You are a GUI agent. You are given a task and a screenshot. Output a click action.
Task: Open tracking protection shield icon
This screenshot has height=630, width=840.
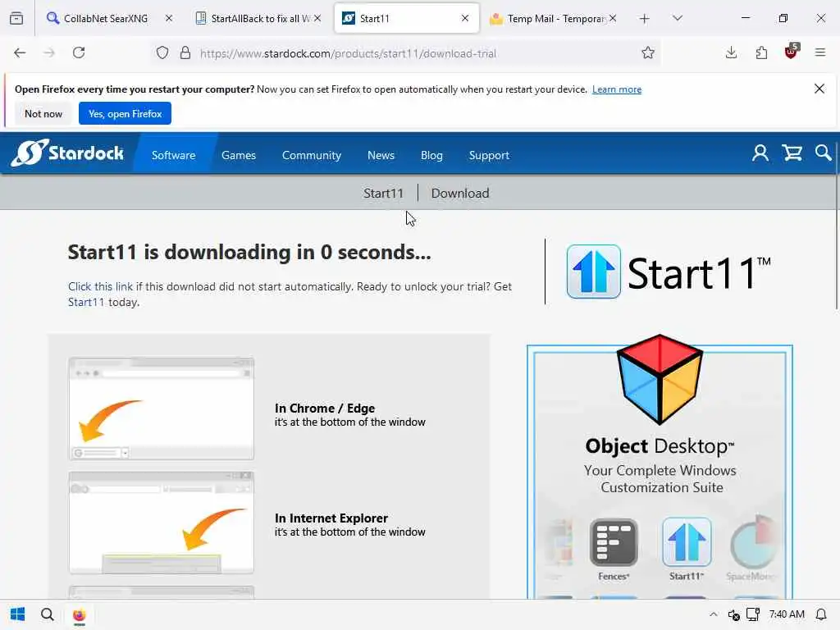162,53
